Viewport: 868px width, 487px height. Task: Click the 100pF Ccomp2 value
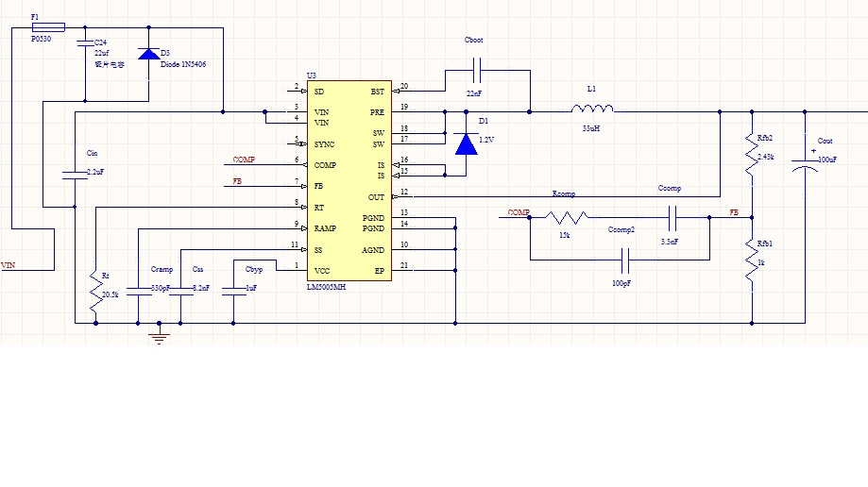pyautogui.click(x=621, y=283)
